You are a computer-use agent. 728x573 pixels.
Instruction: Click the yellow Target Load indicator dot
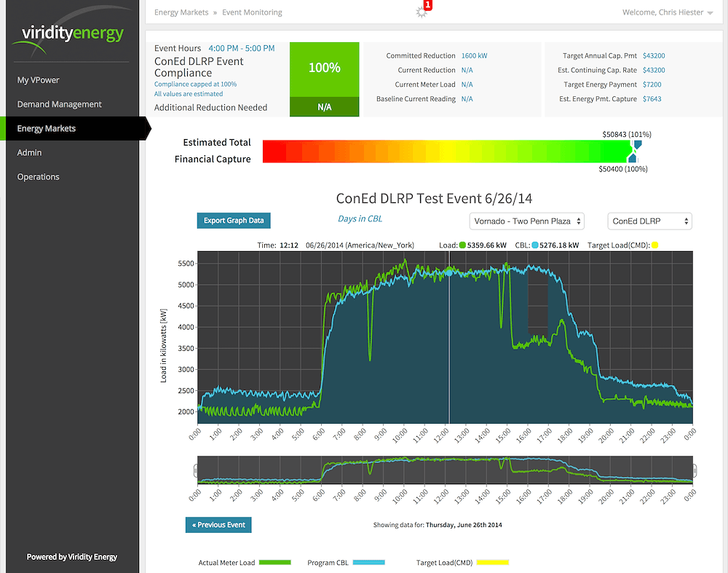click(654, 246)
